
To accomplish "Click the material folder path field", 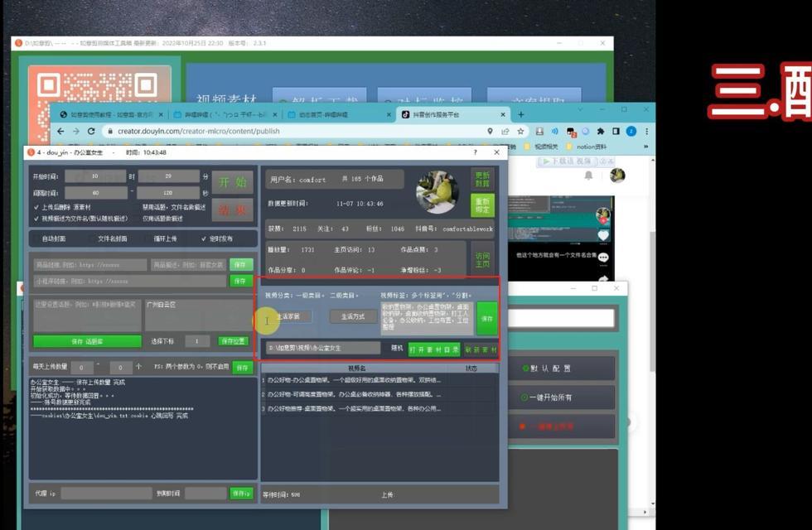I will click(323, 349).
